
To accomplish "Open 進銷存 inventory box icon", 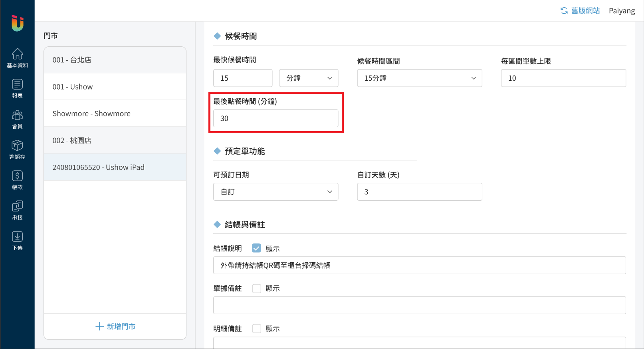I will click(x=17, y=150).
